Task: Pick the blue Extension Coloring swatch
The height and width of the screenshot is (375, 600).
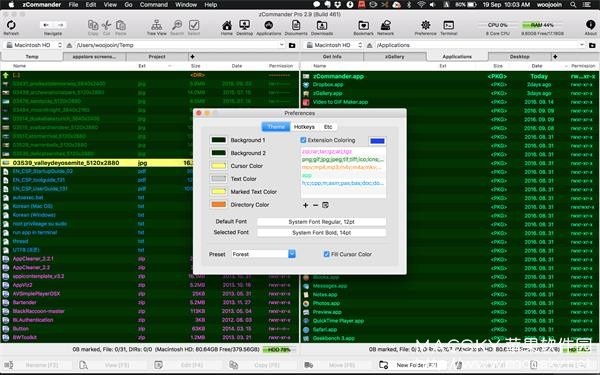Action: coord(377,141)
